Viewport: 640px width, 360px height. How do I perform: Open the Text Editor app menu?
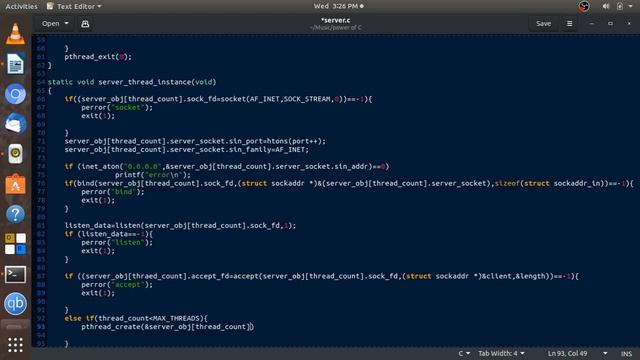74,6
